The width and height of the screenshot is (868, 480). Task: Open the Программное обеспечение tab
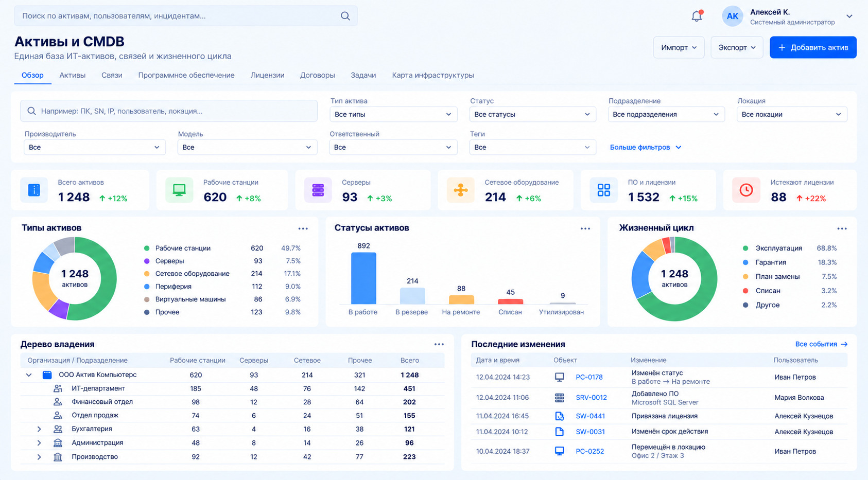coord(186,75)
